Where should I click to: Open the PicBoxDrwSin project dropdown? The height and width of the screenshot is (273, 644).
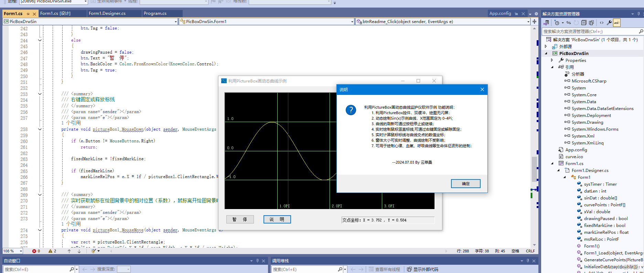click(175, 22)
